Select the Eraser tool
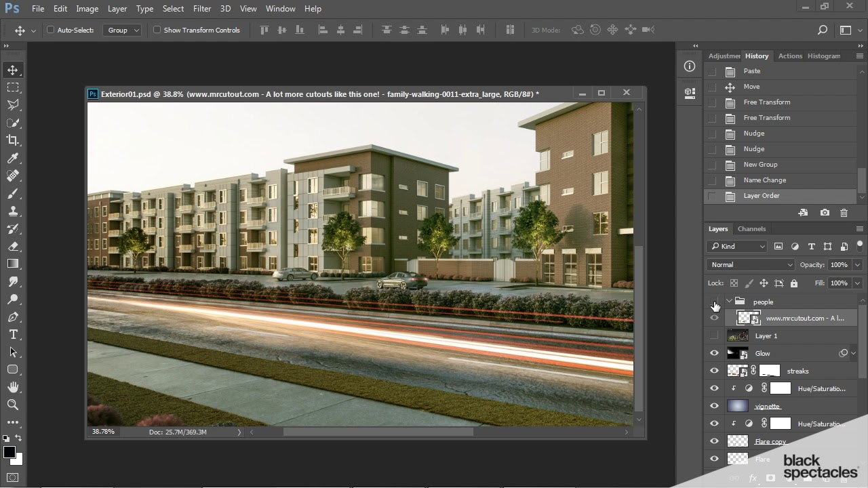 coord(13,246)
